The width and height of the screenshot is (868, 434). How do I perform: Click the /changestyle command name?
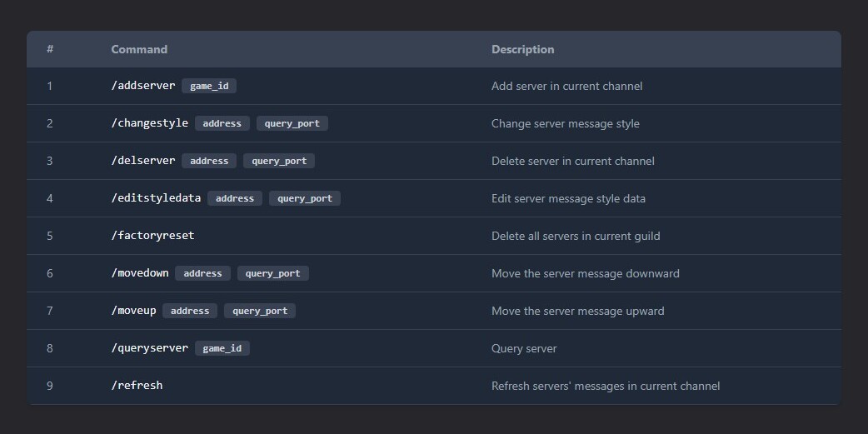(x=150, y=123)
